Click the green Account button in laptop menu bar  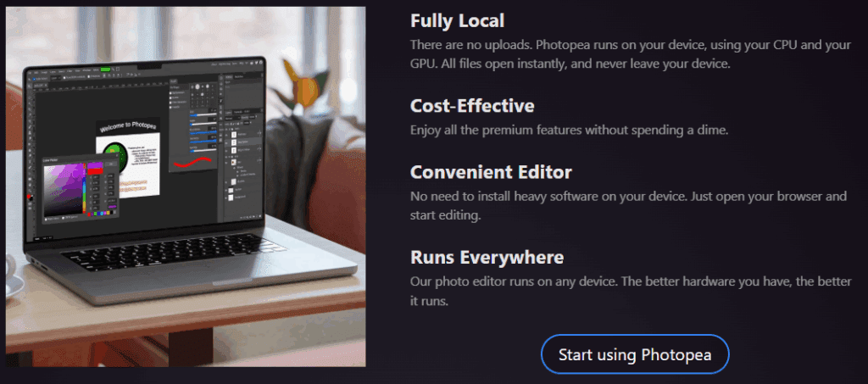click(105, 70)
